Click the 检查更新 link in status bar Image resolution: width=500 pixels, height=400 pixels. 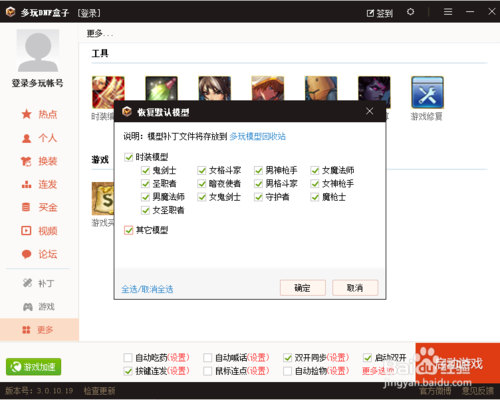point(99,391)
